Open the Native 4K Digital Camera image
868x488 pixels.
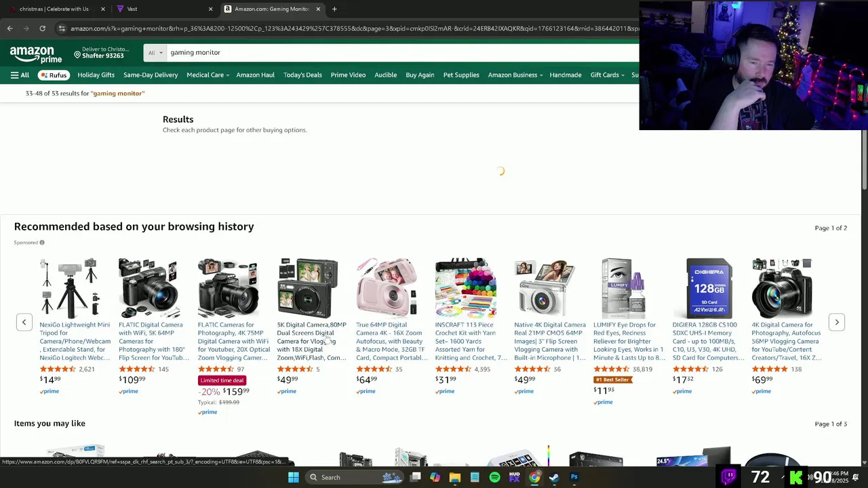[545, 288]
